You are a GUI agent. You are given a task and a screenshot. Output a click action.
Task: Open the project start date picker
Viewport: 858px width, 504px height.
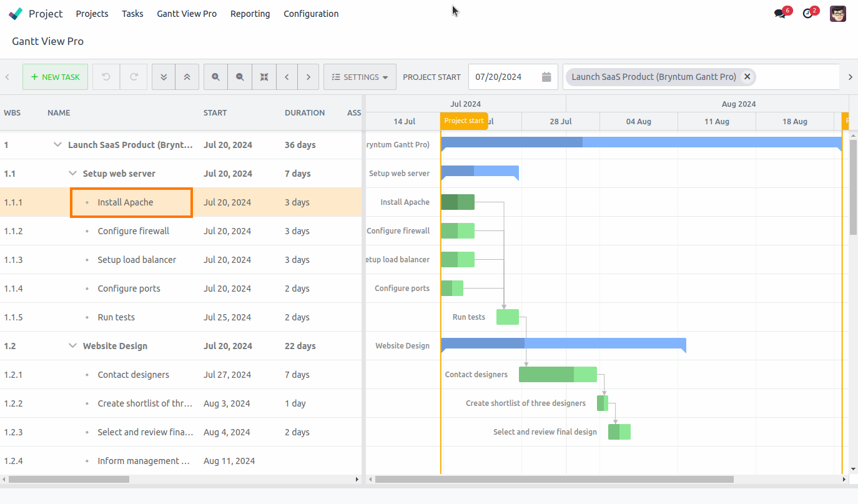pos(546,76)
